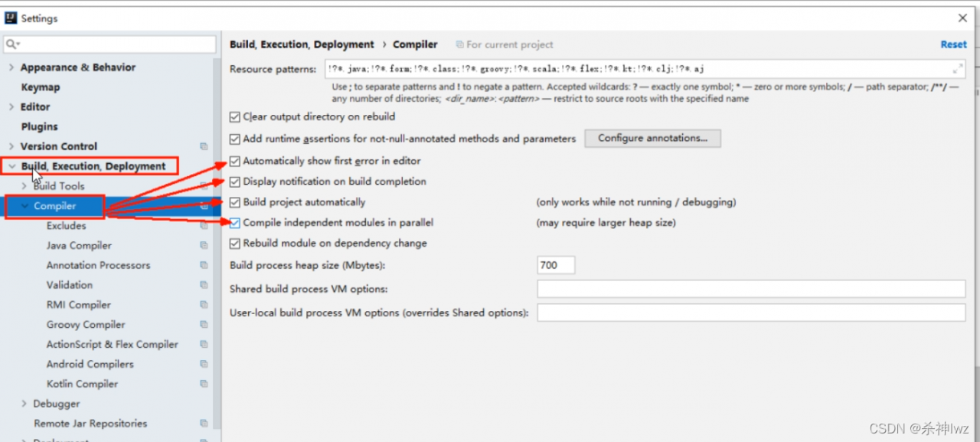This screenshot has height=442, width=980.
Task: Select ActionScript & Flex Compiler entry
Action: point(112,345)
